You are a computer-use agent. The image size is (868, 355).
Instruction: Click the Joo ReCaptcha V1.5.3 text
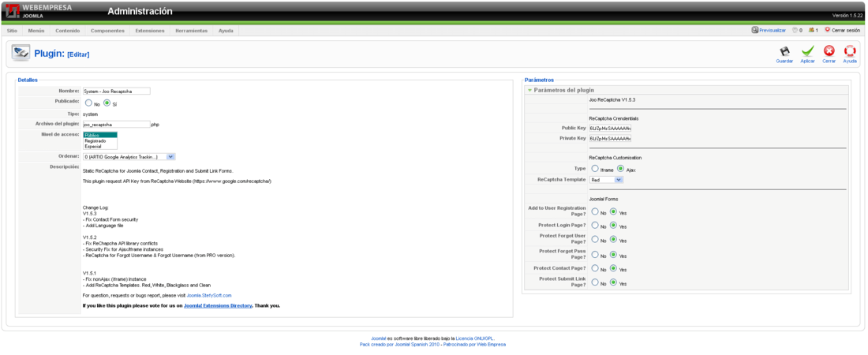pyautogui.click(x=612, y=100)
